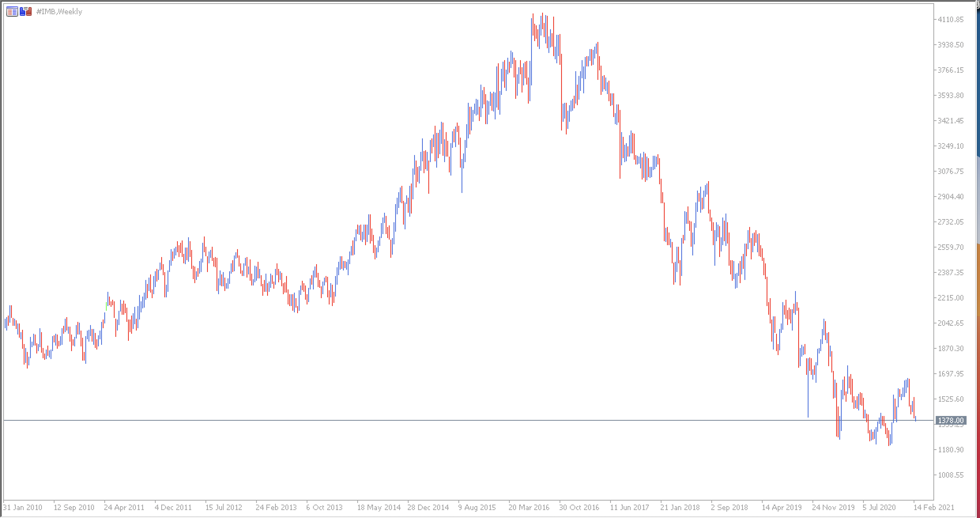The width and height of the screenshot is (980, 518).
Task: Click the 31 Jan 2010 date label
Action: pos(23,507)
